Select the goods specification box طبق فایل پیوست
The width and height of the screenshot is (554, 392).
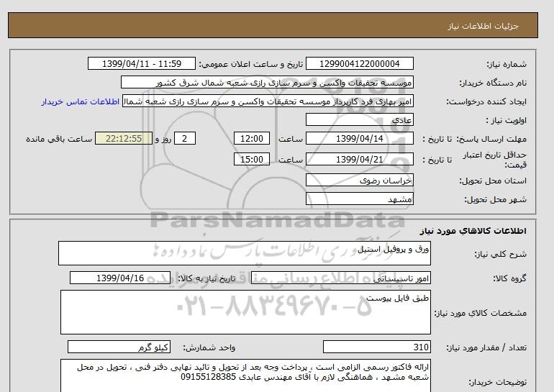coord(245,312)
